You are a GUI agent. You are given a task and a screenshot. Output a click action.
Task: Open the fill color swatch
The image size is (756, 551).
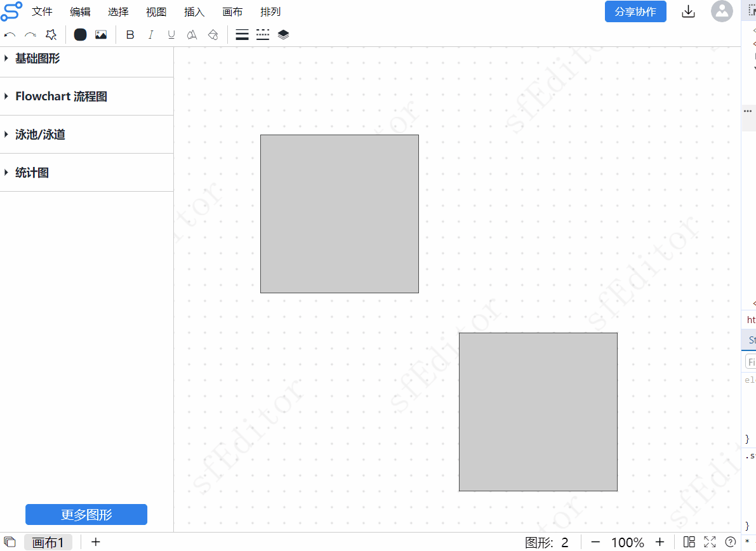(x=80, y=35)
